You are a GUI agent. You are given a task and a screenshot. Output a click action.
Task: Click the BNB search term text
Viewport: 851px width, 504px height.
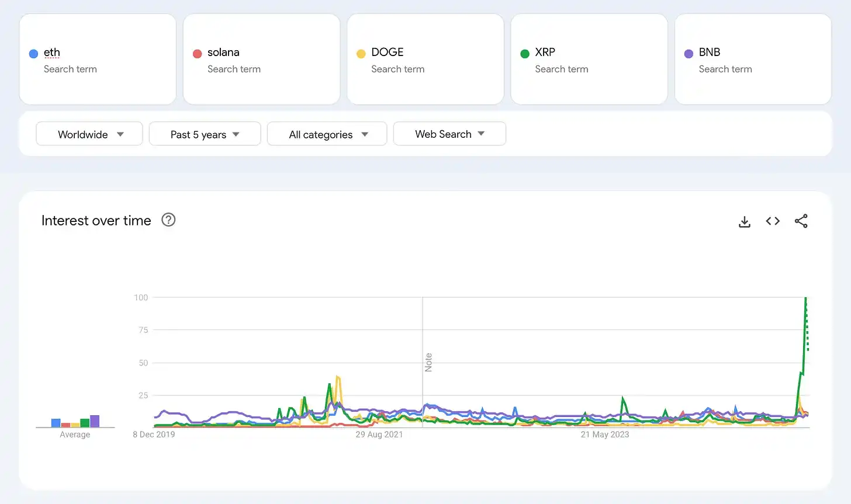click(x=709, y=53)
